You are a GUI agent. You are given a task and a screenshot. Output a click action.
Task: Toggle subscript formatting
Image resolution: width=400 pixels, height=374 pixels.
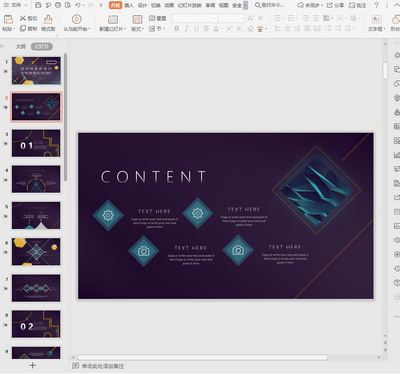point(239,29)
